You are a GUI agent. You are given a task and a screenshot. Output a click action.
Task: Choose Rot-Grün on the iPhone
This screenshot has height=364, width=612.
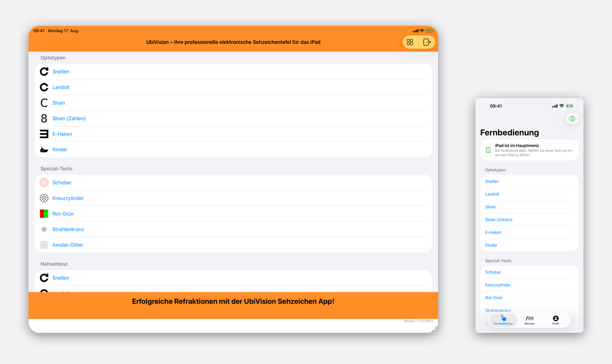tap(529, 298)
